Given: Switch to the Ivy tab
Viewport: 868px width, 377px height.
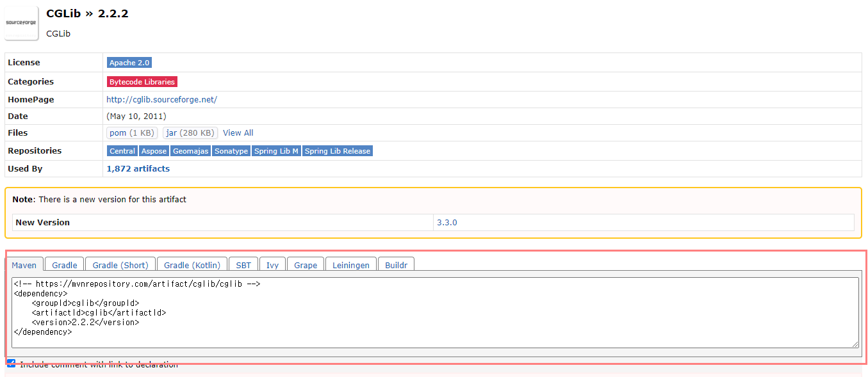Looking at the screenshot, I should (273, 264).
